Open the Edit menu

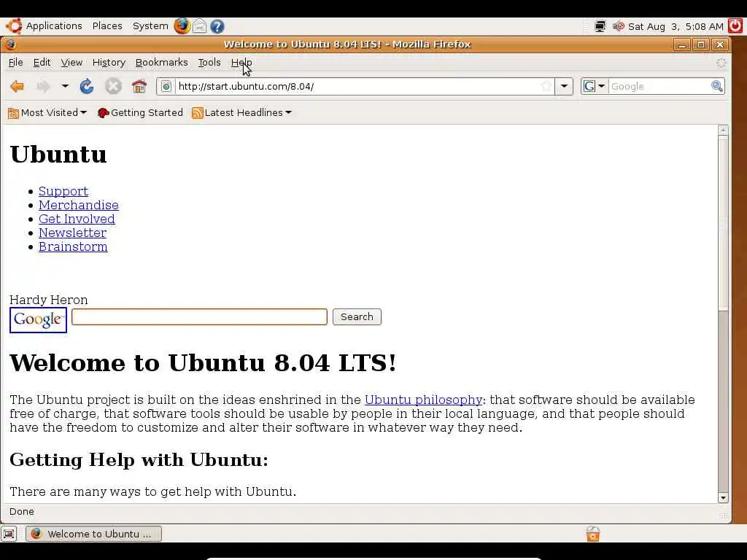click(42, 63)
